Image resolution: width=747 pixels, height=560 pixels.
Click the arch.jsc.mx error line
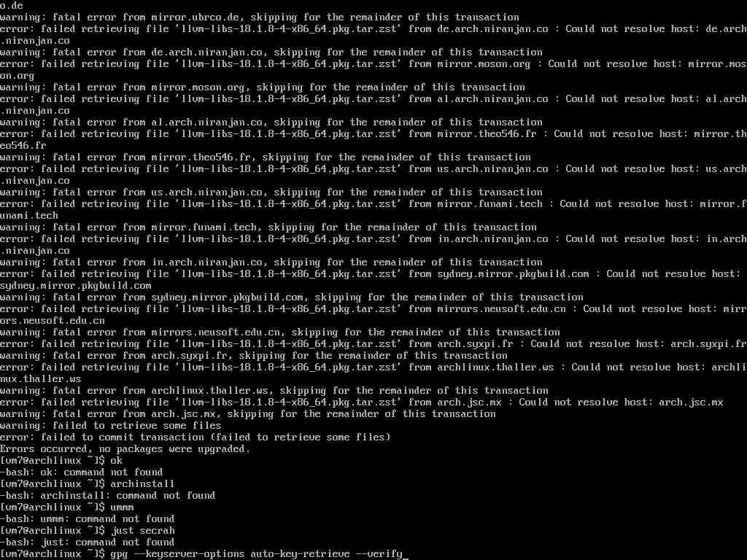[362, 402]
